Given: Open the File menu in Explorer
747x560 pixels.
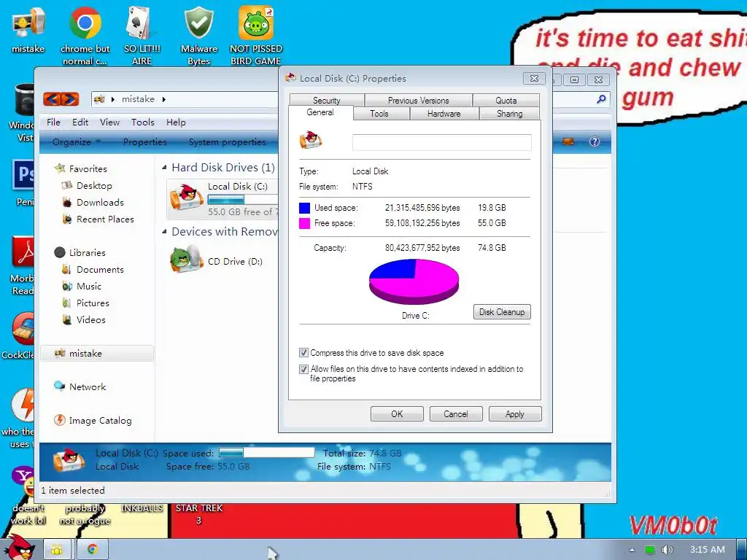Looking at the screenshot, I should 53,122.
